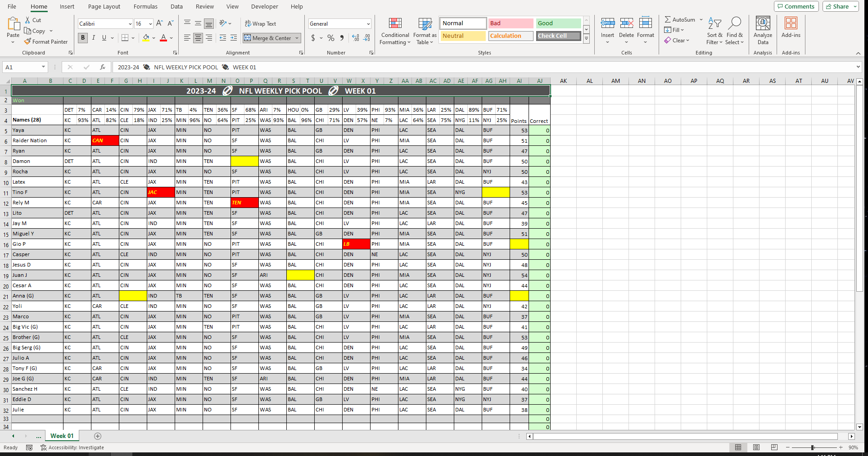Open the Name Box dropdown arrow
This screenshot has height=456, width=868.
point(43,67)
